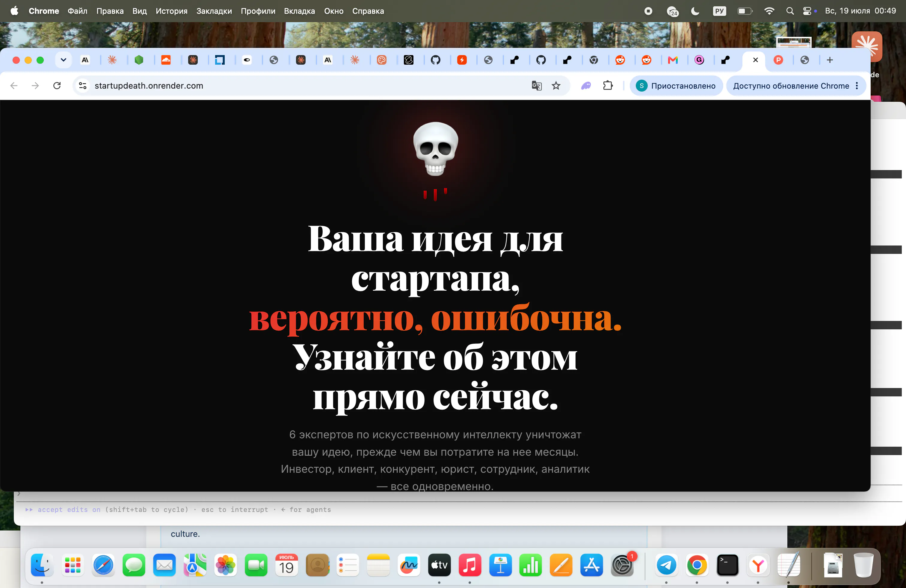Open Chrome three-dot menu beside update notice
Screen dimensions: 906x588
click(x=857, y=86)
